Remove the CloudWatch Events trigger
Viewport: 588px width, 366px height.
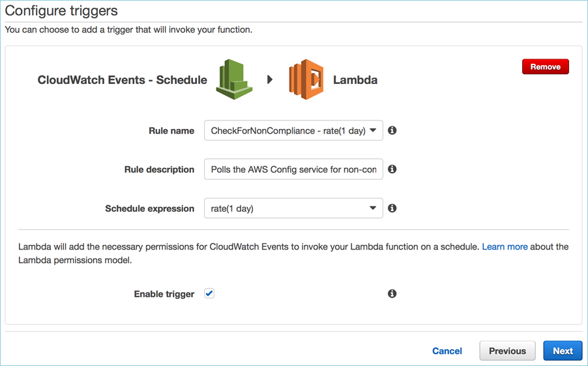(545, 66)
